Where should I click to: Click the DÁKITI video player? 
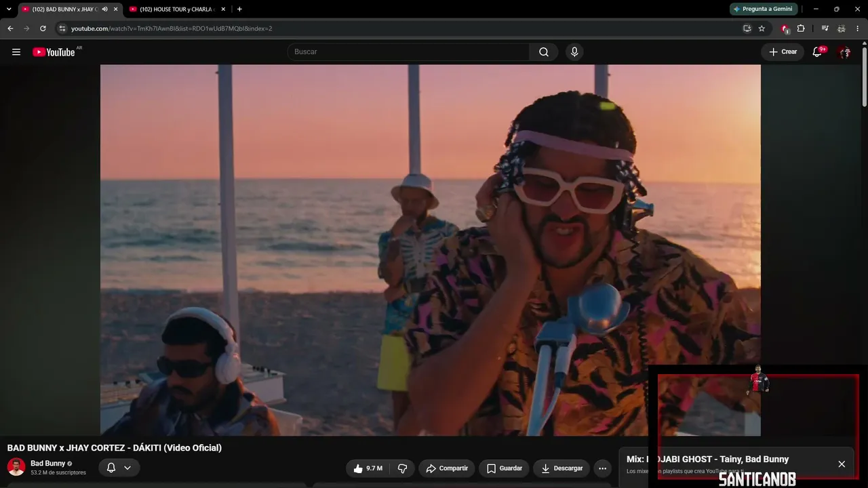(431, 250)
